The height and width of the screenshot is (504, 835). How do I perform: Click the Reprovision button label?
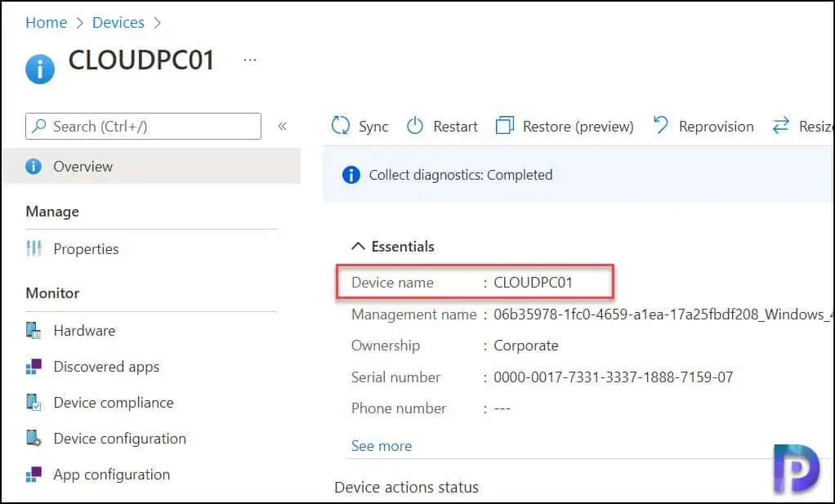pyautogui.click(x=717, y=127)
